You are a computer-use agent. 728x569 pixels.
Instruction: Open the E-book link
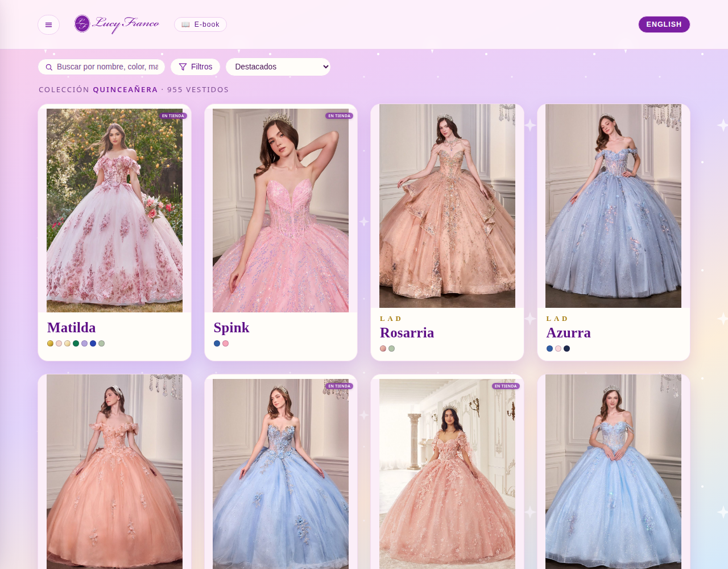pyautogui.click(x=200, y=24)
